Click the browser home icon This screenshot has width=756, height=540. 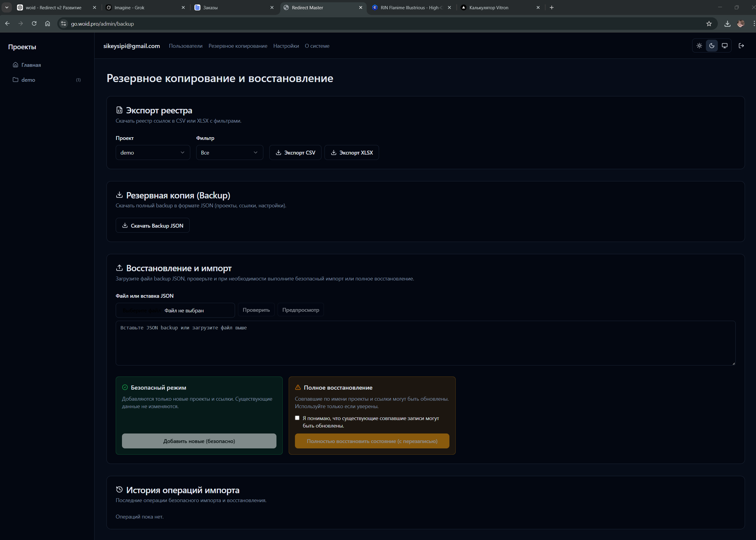click(47, 24)
